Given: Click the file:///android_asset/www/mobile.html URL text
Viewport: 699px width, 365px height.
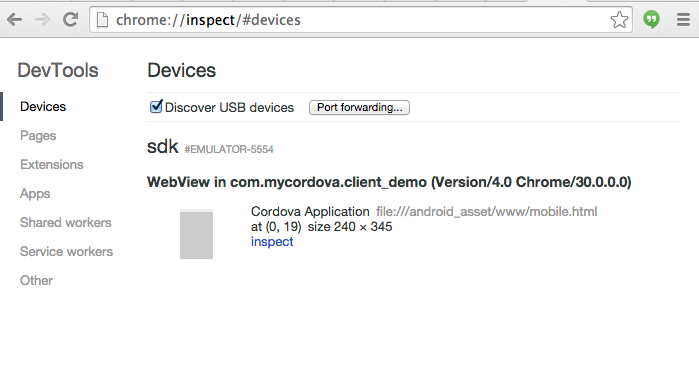Looking at the screenshot, I should (486, 212).
